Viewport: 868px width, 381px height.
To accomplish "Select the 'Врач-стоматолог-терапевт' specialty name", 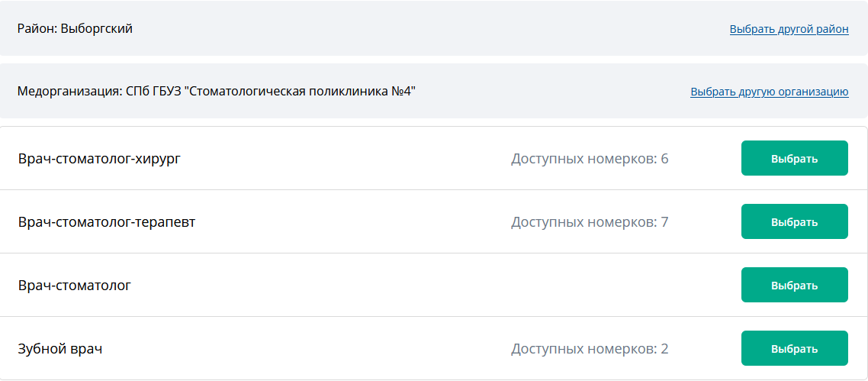I will pos(106,222).
